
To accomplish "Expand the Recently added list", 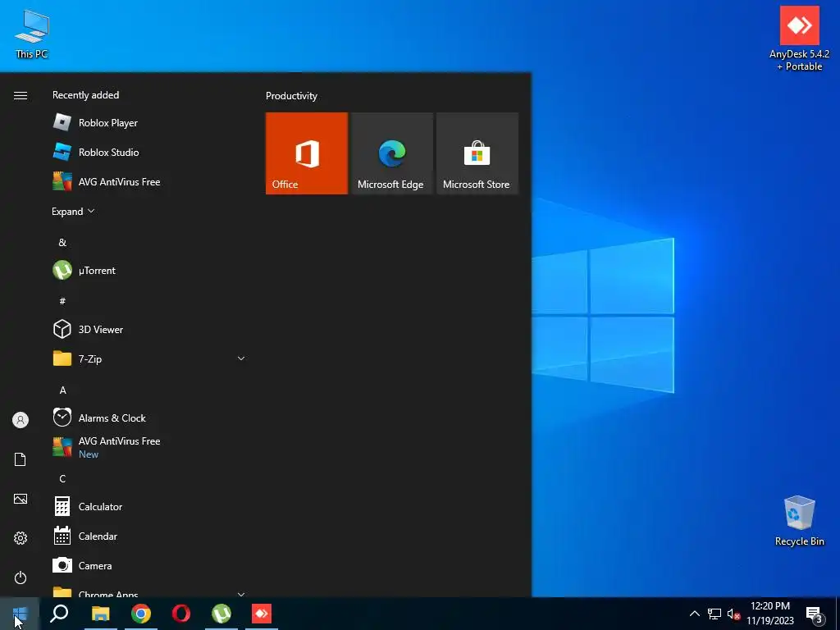I will (x=73, y=211).
